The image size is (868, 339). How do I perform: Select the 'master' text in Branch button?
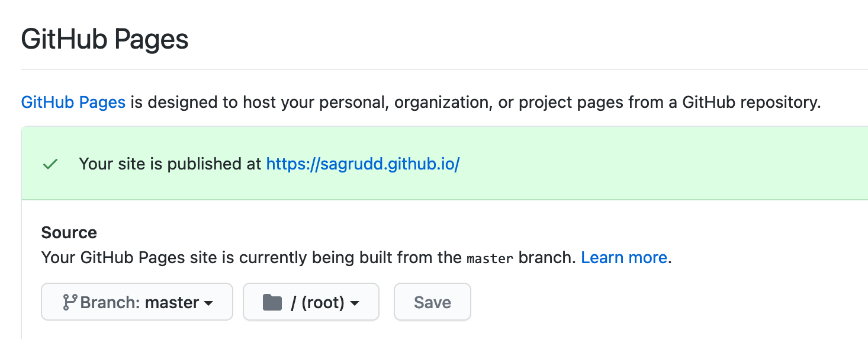coord(172,302)
